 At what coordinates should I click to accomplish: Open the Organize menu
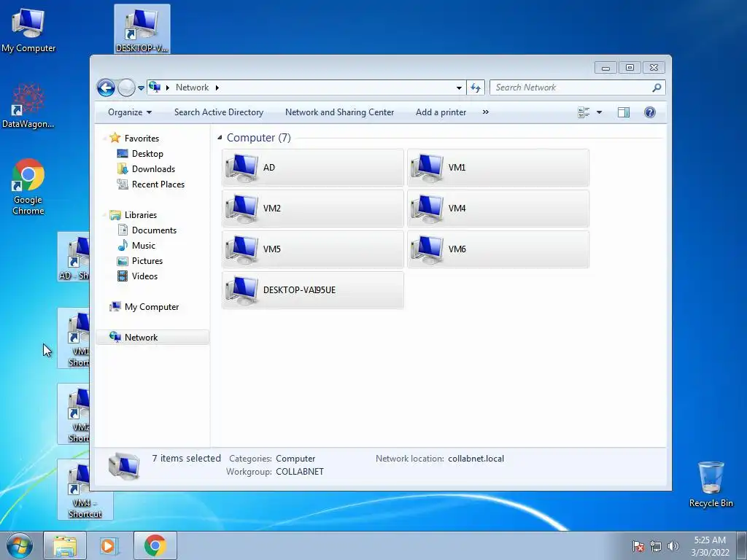(130, 112)
